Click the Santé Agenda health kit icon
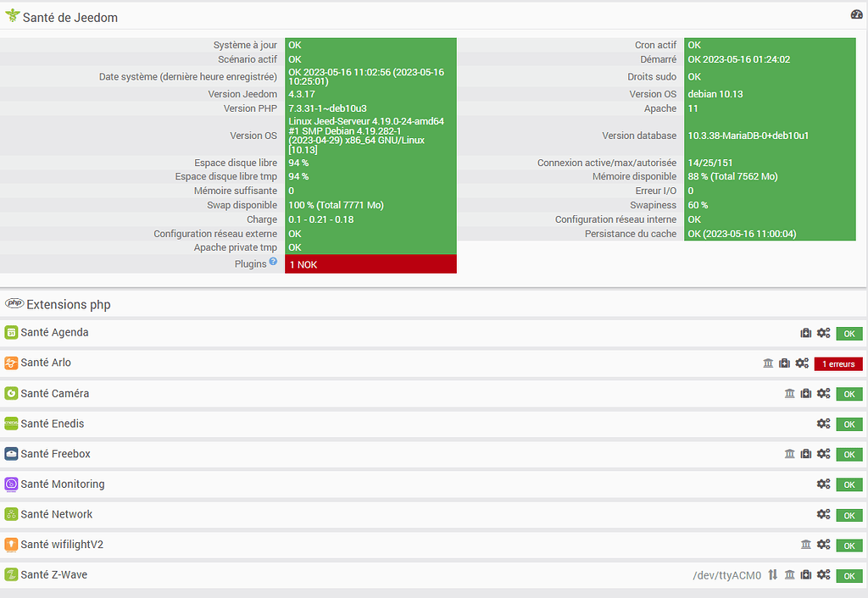The width and height of the screenshot is (868, 598). (806, 333)
